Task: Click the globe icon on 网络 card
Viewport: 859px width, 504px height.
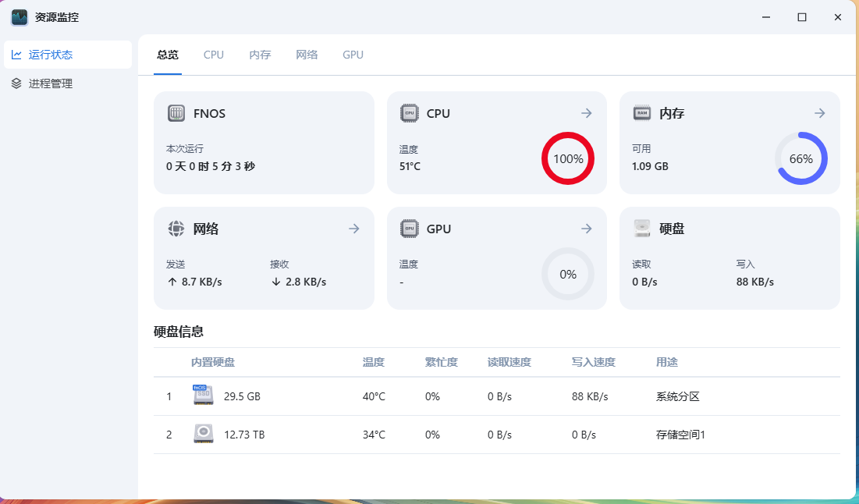Action: (176, 229)
